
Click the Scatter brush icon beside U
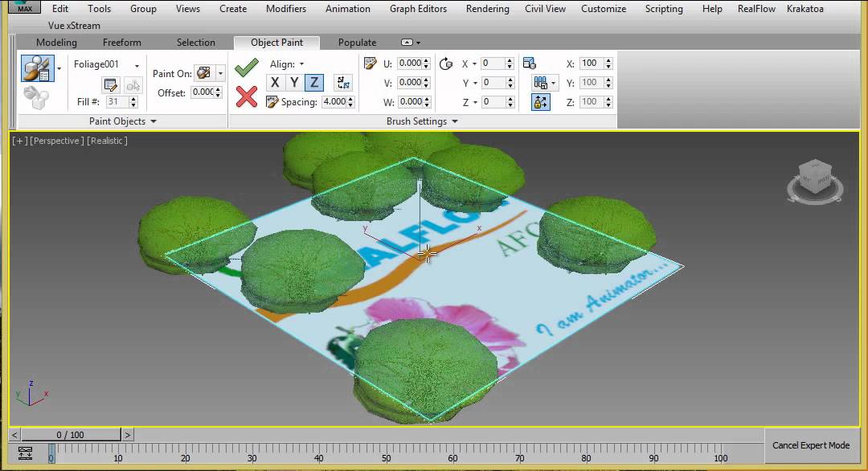coord(371,63)
